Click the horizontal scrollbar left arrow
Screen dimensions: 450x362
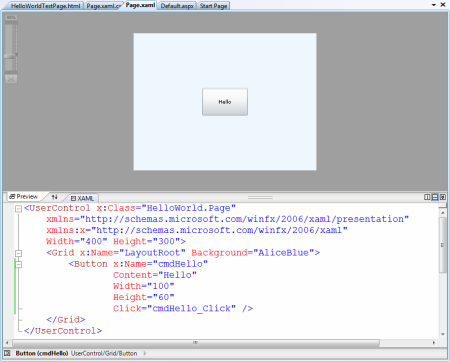7,343
